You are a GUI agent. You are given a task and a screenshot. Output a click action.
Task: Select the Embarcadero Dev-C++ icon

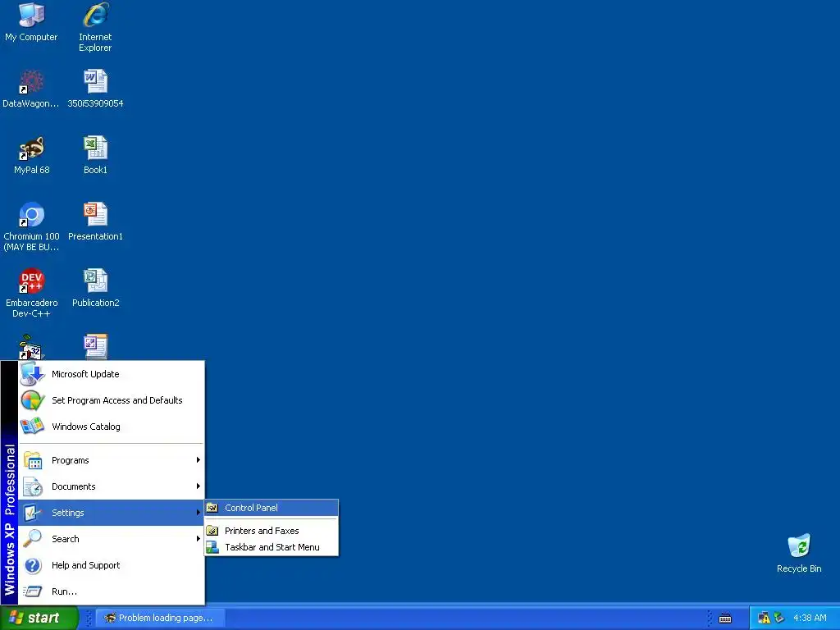tap(31, 281)
